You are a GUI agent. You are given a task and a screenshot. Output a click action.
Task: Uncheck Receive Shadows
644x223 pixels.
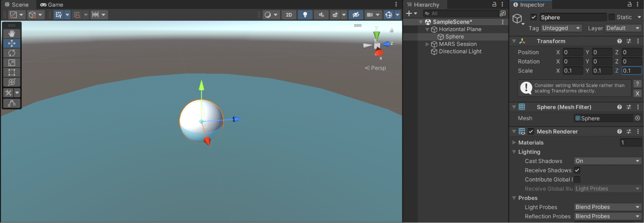click(x=577, y=170)
